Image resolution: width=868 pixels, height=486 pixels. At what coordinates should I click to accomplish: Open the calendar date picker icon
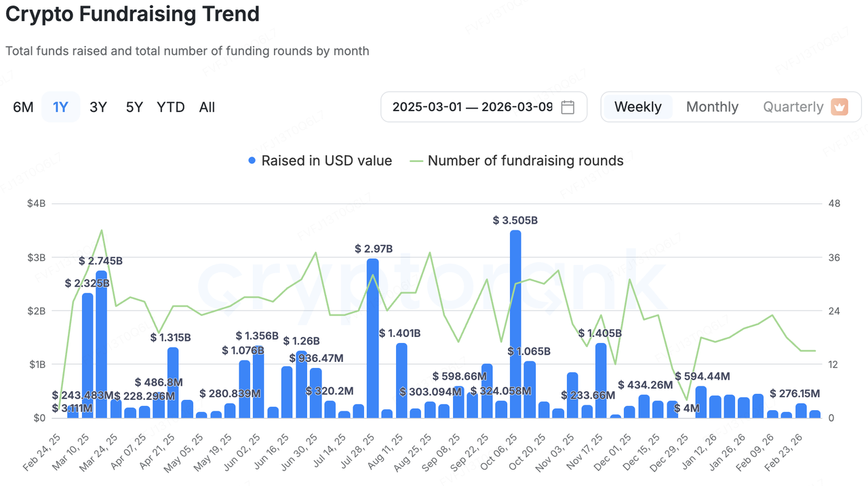[x=568, y=107]
